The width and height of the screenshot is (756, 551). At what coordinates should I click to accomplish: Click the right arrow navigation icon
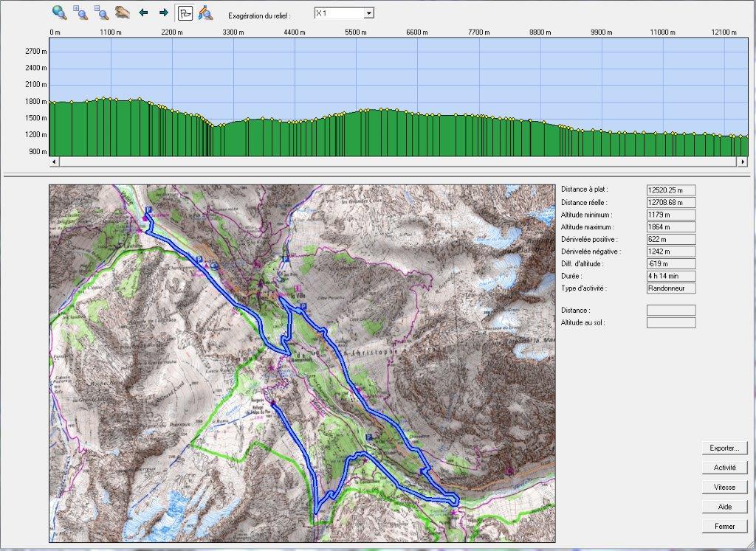tap(164, 13)
